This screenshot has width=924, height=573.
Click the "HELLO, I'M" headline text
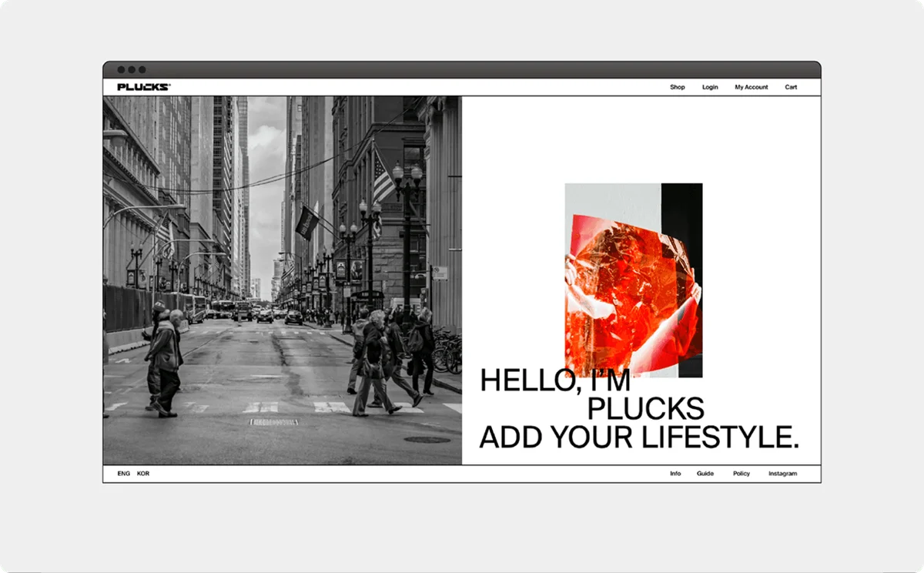pos(555,382)
